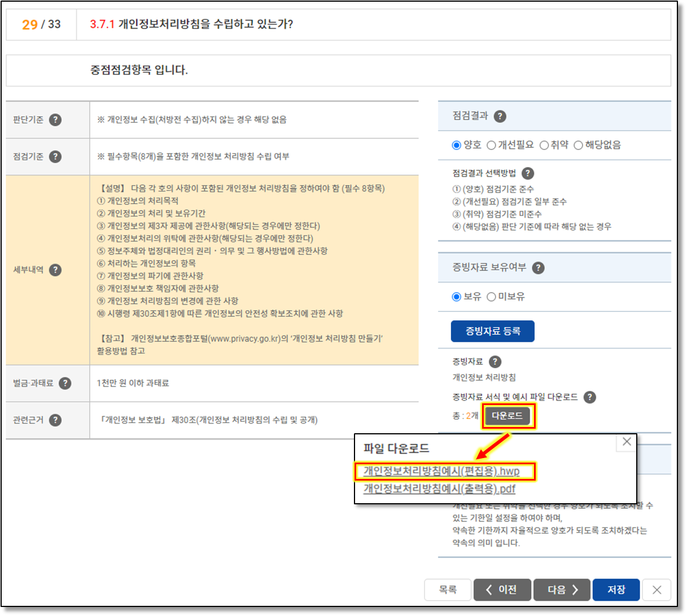Open the help icon next to 점검결과
This screenshot has height=616, width=687.
pos(500,116)
